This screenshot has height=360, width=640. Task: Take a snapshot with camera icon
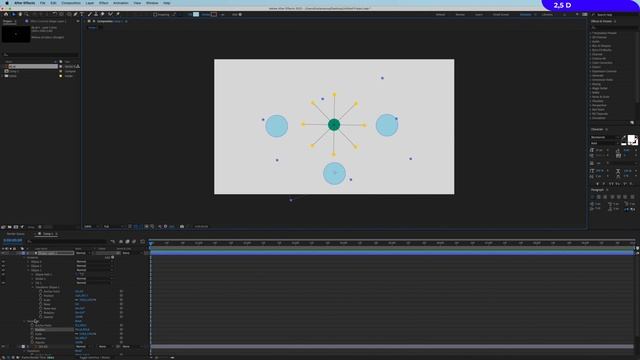(182, 227)
